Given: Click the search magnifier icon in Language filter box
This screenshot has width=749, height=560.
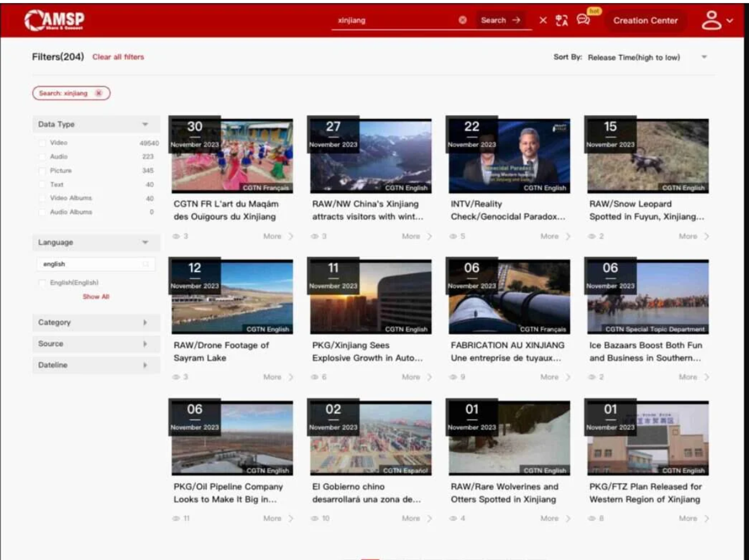Looking at the screenshot, I should click(x=146, y=264).
